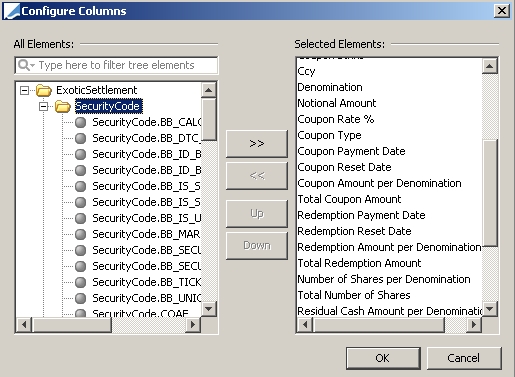
Task: Select Number of Shares per Denomination entry
Action: pyautogui.click(x=384, y=279)
